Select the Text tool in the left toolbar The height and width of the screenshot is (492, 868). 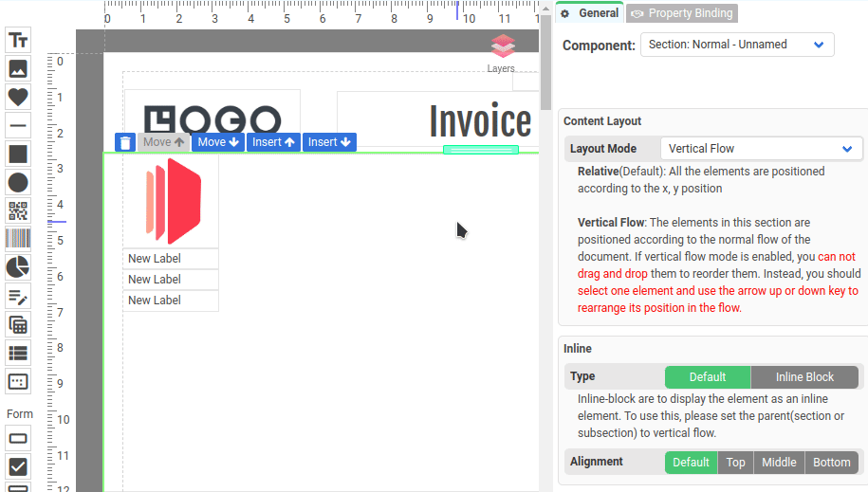[x=18, y=40]
